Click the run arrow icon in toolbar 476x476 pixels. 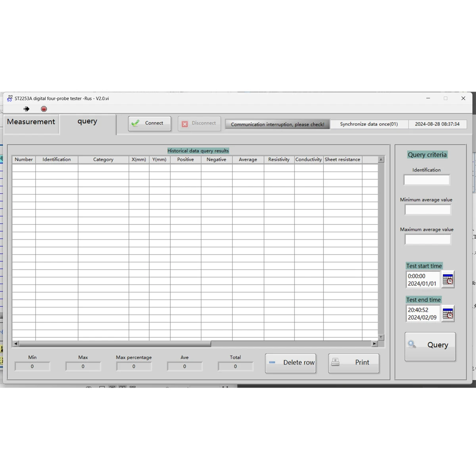(27, 109)
